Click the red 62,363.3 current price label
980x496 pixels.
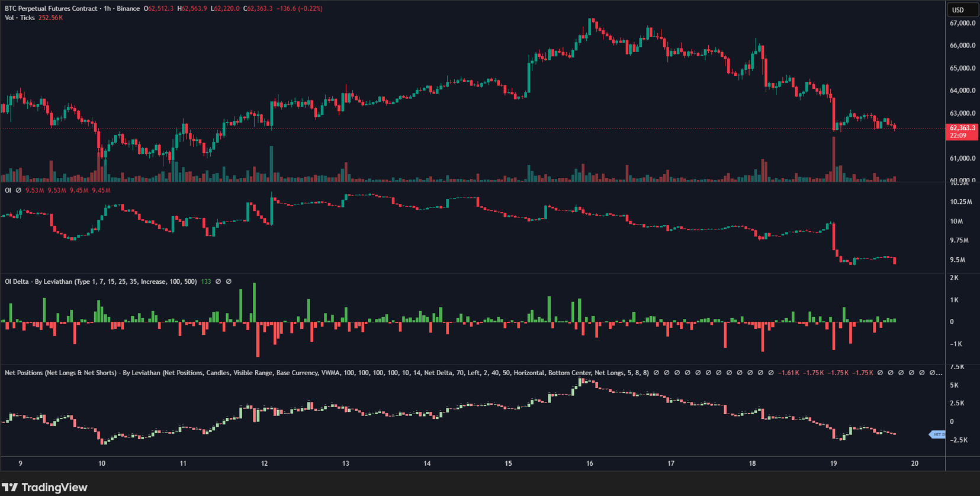click(962, 128)
